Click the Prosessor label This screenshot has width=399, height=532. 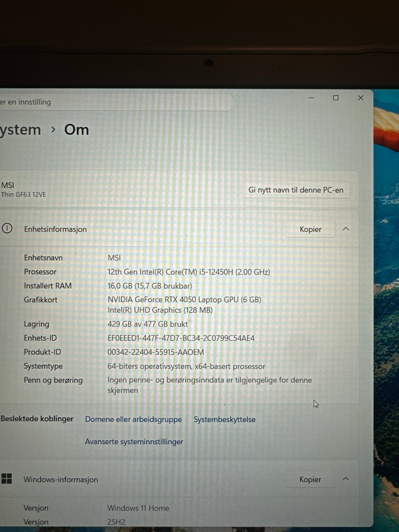click(x=40, y=272)
